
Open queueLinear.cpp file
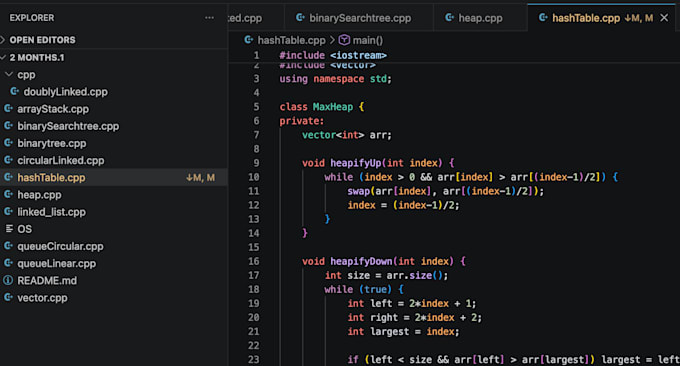pos(56,264)
